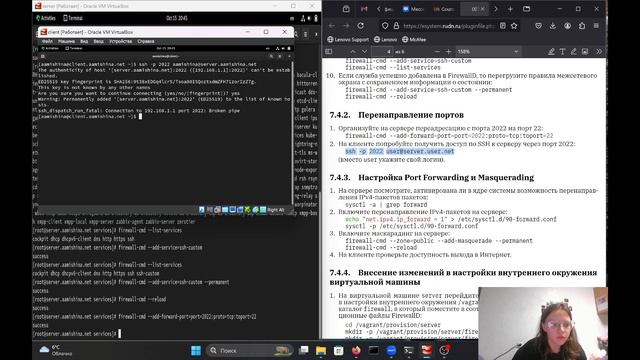Select the PDF add text tool

tap(562, 51)
